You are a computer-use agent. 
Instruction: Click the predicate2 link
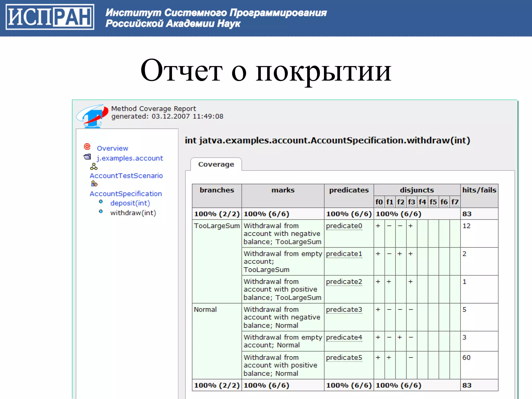[x=344, y=282]
